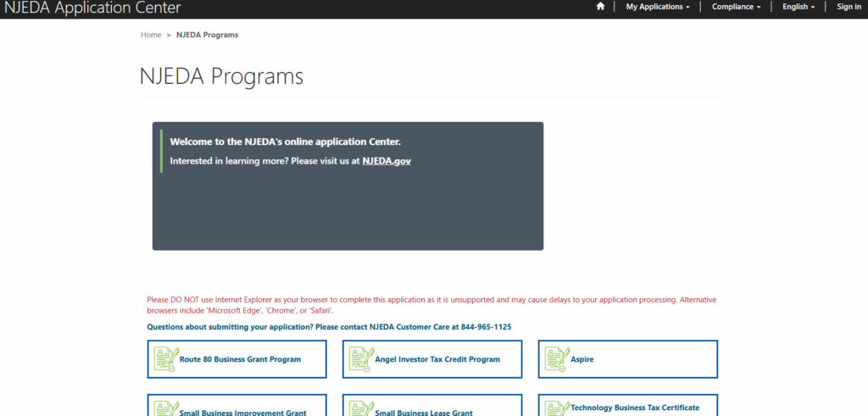868x416 pixels.
Task: Click the Welcome to NJEDA's online application Center text
Action: coord(285,141)
